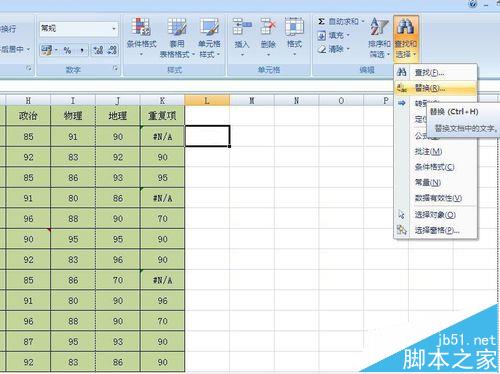
Task: Open the Number group dialog launcher
Action: coord(115,68)
